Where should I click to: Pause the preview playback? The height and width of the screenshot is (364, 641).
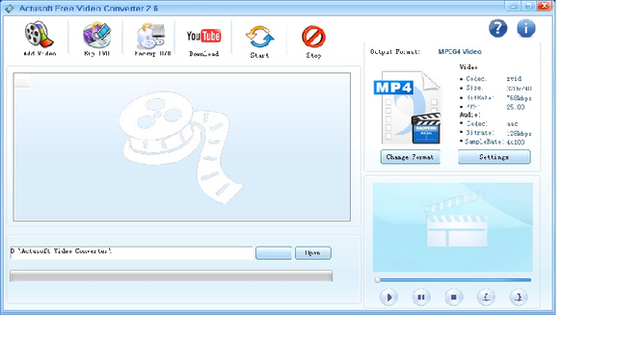421,297
